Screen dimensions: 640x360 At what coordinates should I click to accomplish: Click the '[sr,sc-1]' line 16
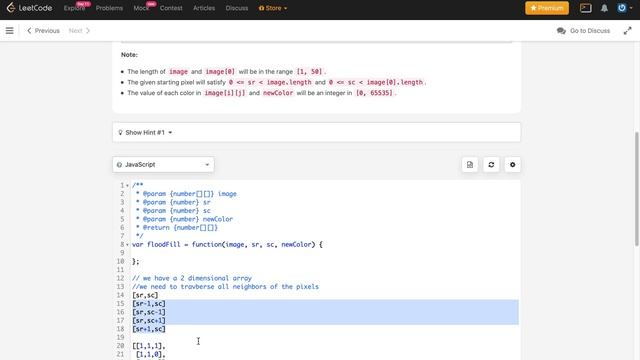coord(149,312)
